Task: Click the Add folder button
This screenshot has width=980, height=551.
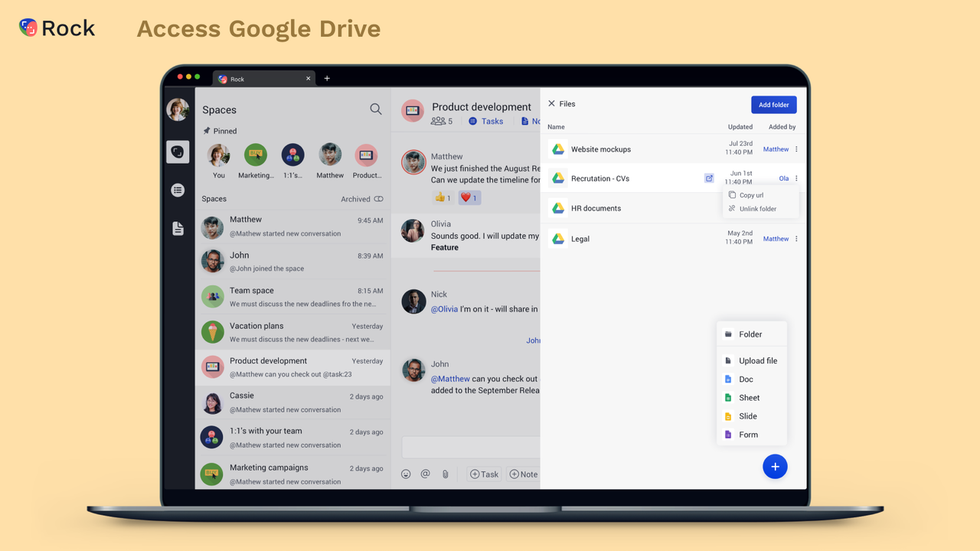Action: coord(773,105)
